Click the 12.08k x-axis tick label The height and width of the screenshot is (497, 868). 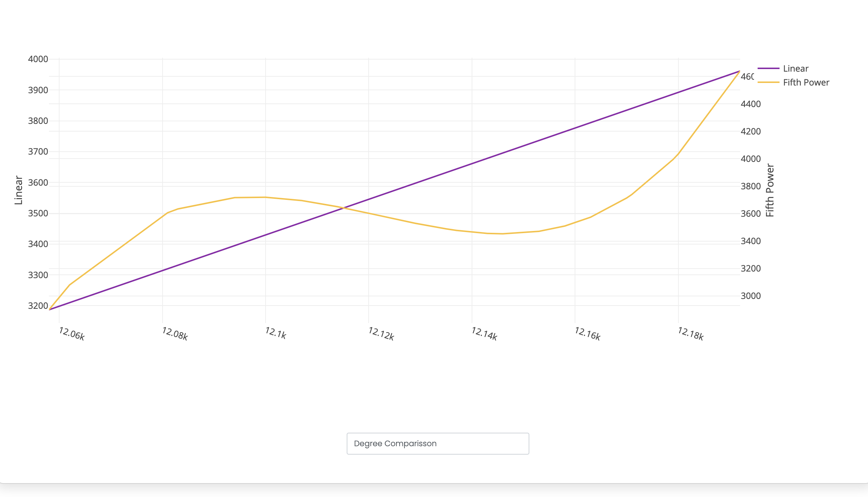[175, 334]
